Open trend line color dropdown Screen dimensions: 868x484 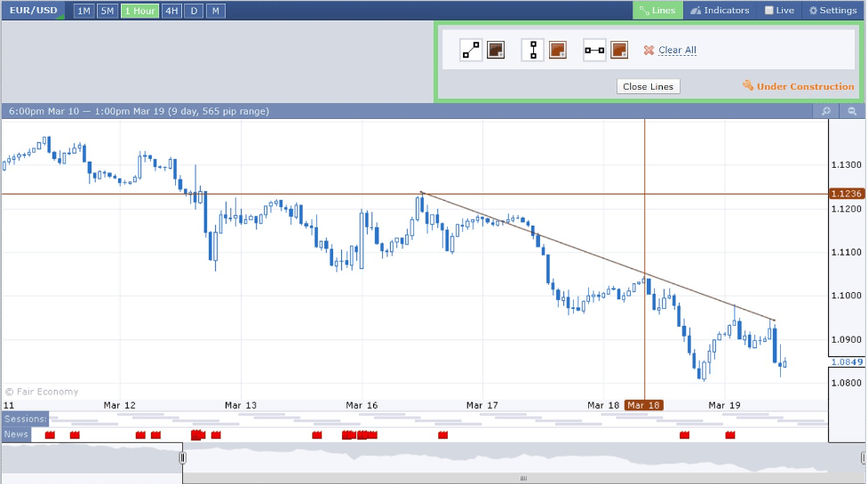496,51
